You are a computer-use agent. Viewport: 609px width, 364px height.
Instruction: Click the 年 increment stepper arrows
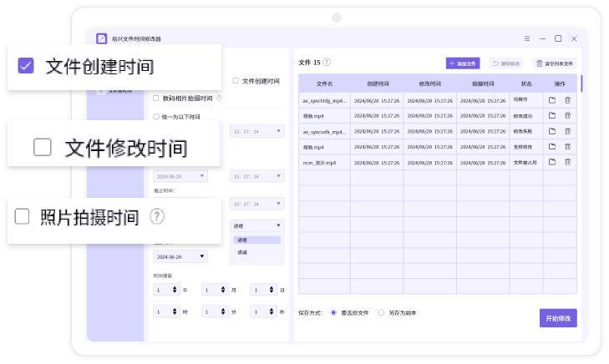pos(175,290)
